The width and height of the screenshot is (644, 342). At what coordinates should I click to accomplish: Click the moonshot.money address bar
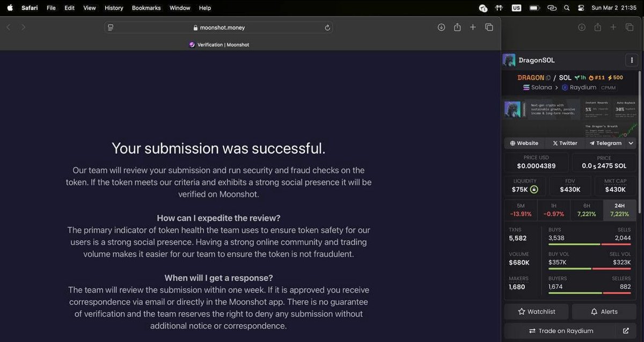coord(217,27)
